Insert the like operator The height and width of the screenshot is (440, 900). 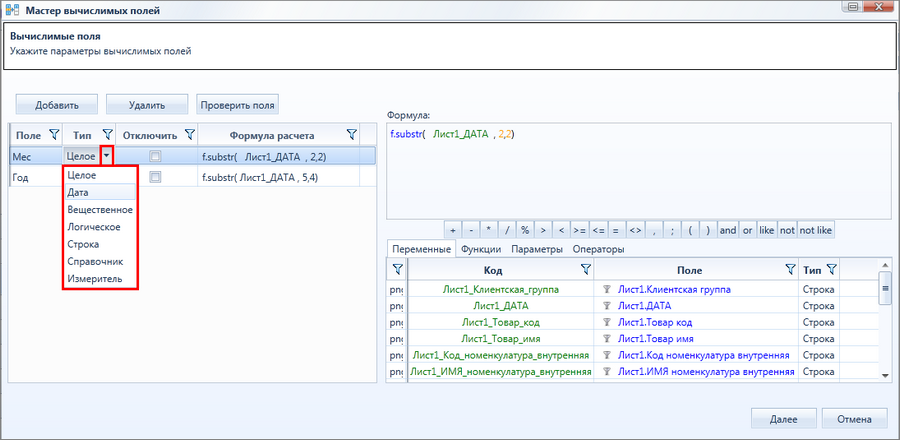(766, 230)
